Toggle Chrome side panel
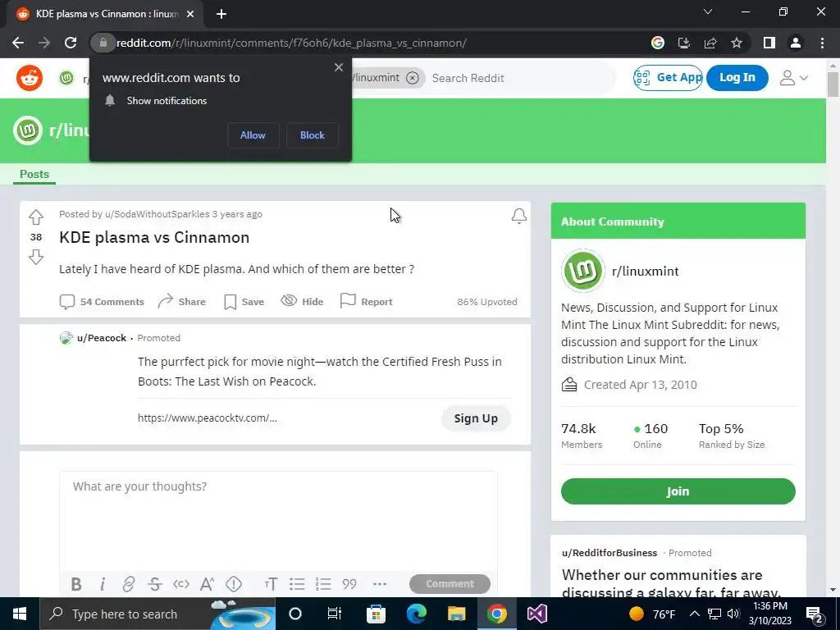 click(769, 43)
